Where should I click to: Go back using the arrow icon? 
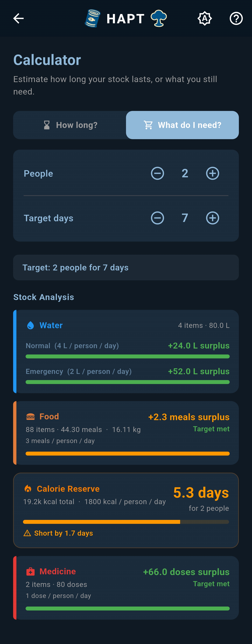[x=19, y=18]
